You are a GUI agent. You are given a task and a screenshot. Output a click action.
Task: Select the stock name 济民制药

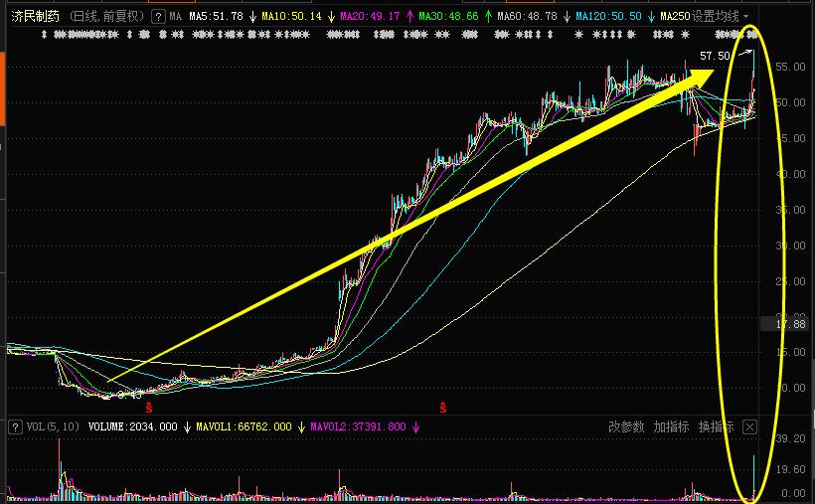point(36,16)
